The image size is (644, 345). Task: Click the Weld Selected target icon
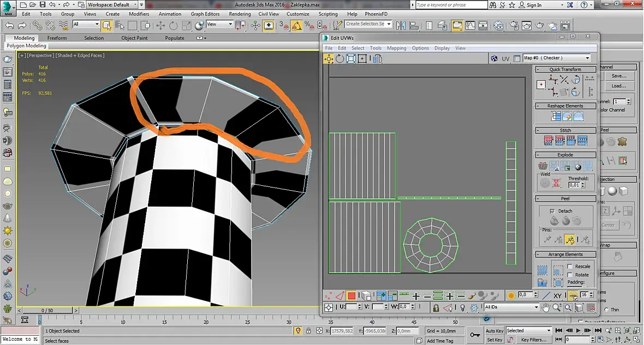click(x=545, y=183)
